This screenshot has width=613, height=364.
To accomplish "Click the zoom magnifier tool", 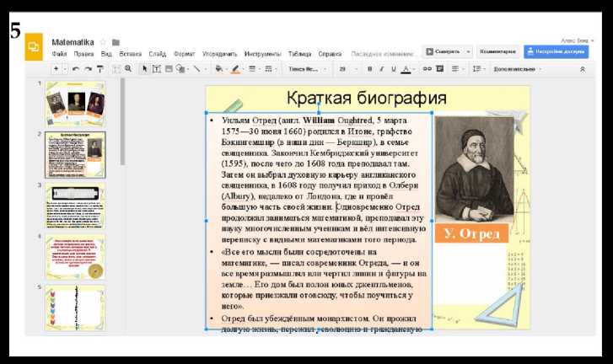I will [128, 69].
